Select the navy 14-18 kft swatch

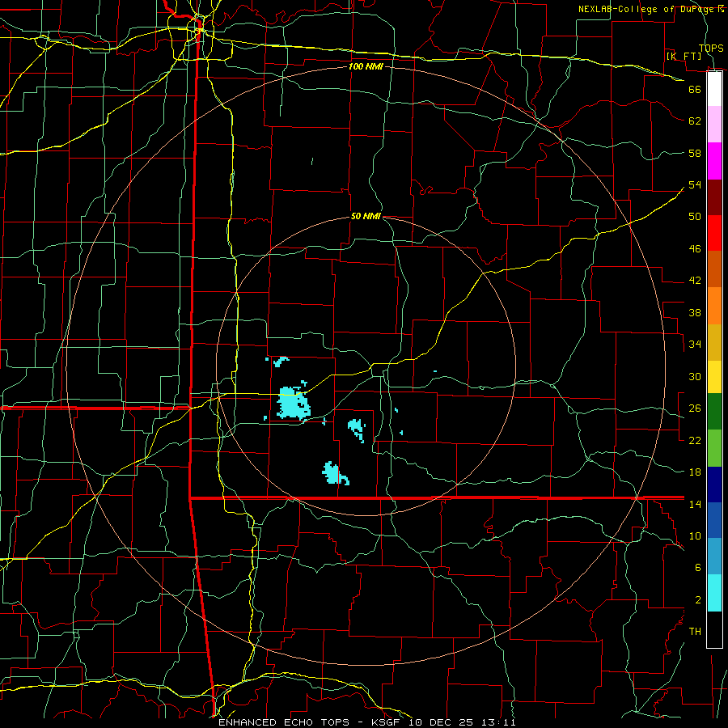(714, 485)
